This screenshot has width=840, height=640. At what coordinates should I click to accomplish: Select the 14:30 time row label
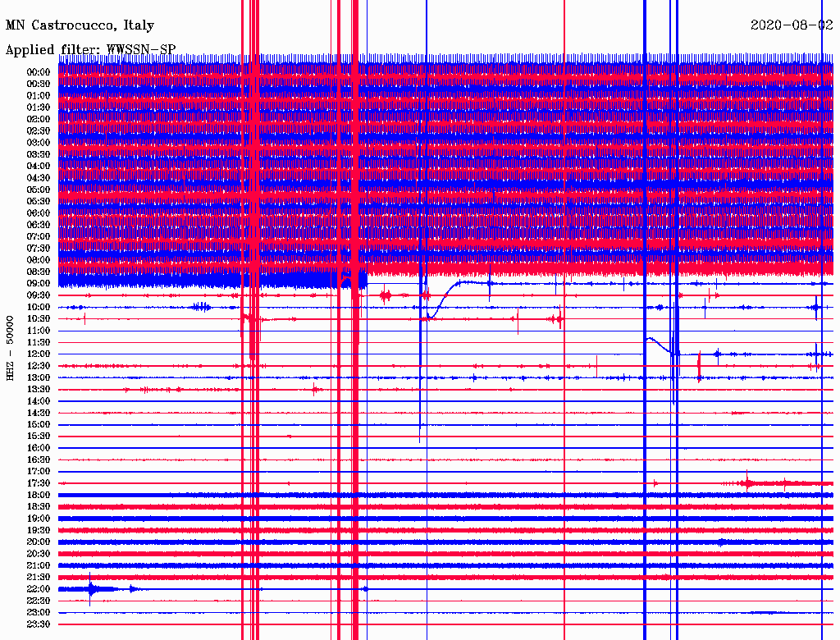[x=39, y=413]
